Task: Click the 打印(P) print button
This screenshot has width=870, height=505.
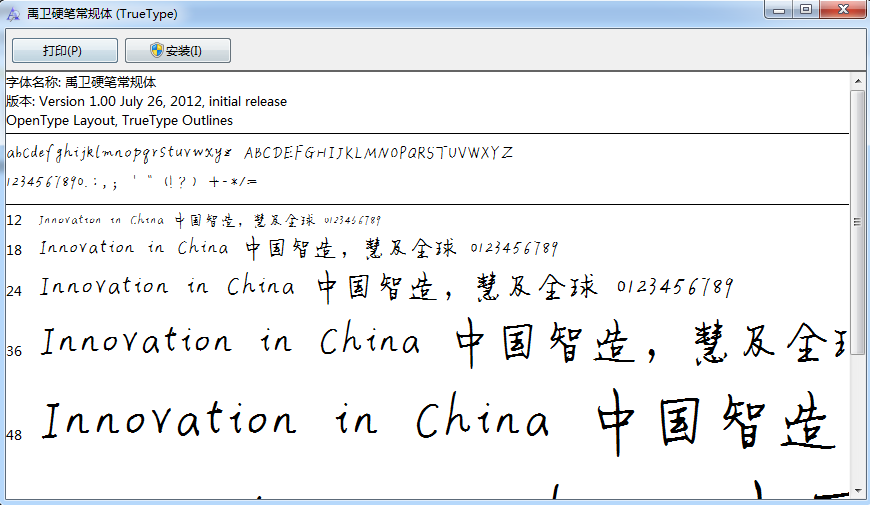Action: point(64,50)
